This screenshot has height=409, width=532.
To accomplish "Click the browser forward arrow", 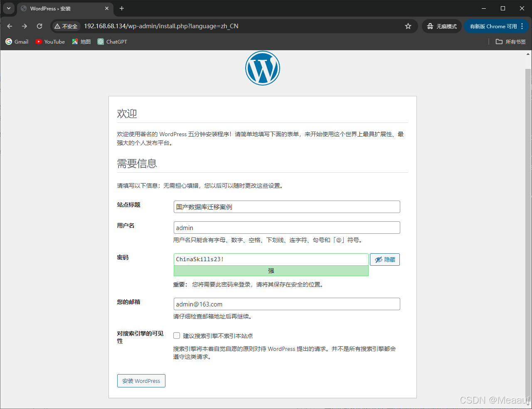I will coord(25,26).
